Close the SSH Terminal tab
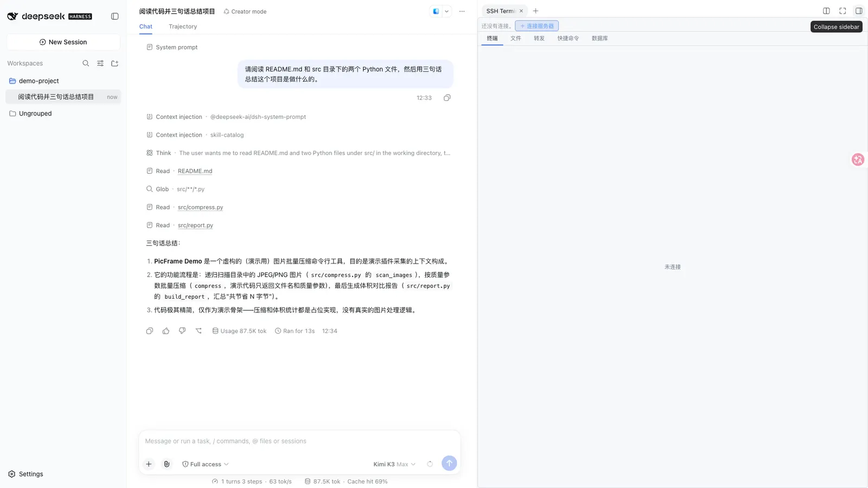 point(521,11)
